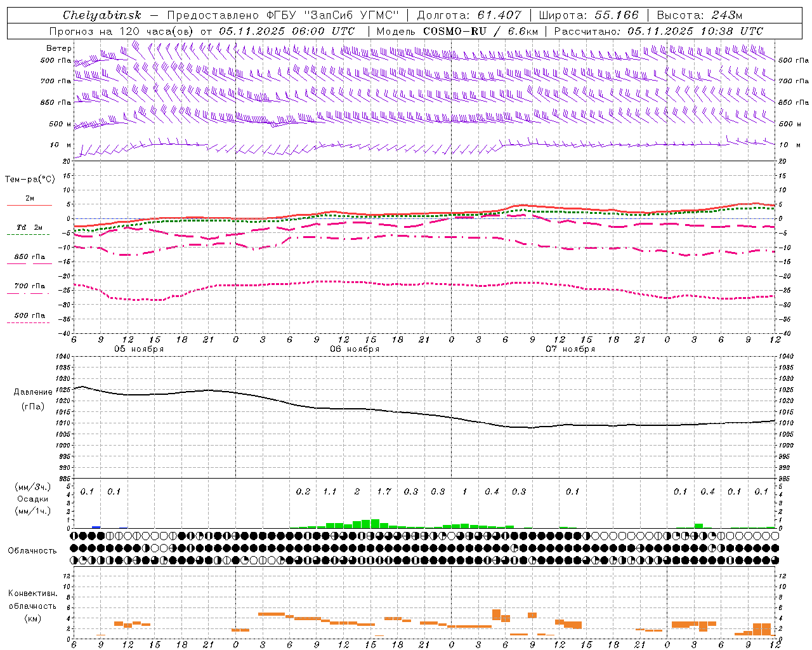Click the model label 'COSMO-RU / 6.6км'

tap(480, 31)
